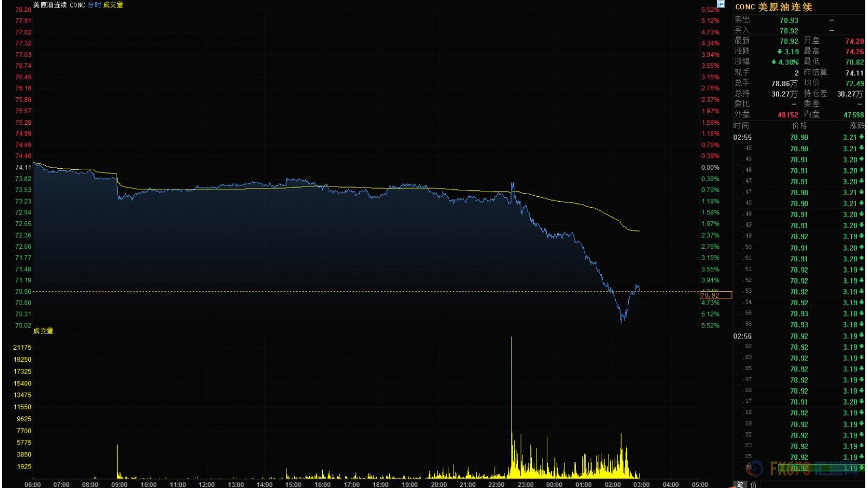Click the 昨结算 value 74.11
The image size is (868, 488).
coord(854,73)
